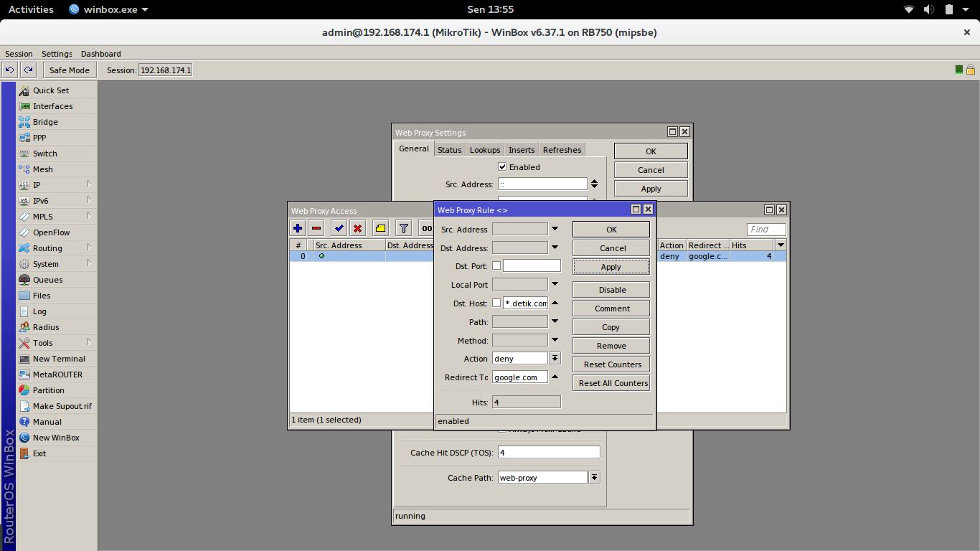Click the yellow comment icon in toolbar

[x=380, y=228]
